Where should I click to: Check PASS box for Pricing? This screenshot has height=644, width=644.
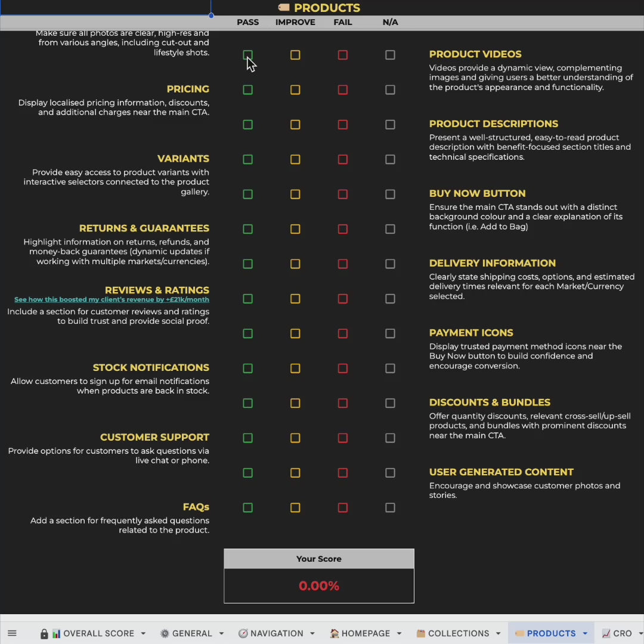248,90
